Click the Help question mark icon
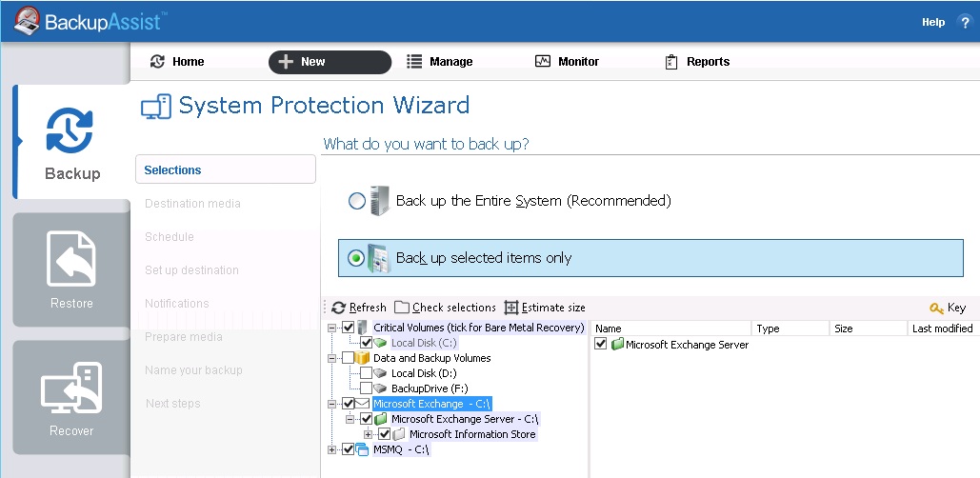Viewport: 980px width, 478px height. (964, 22)
